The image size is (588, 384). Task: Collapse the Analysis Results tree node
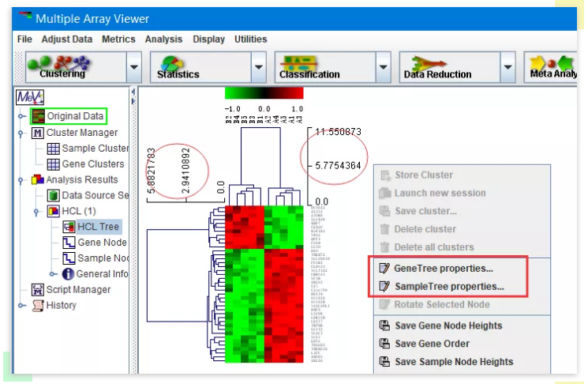coord(21,180)
